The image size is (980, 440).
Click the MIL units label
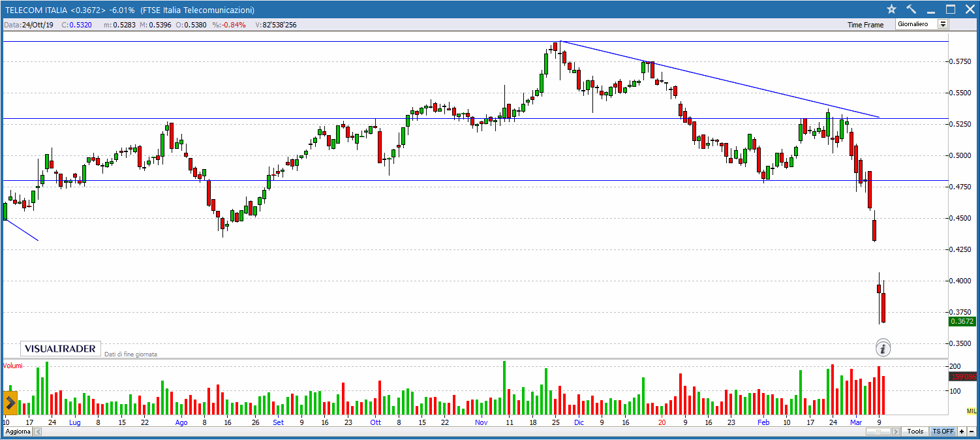972,411
